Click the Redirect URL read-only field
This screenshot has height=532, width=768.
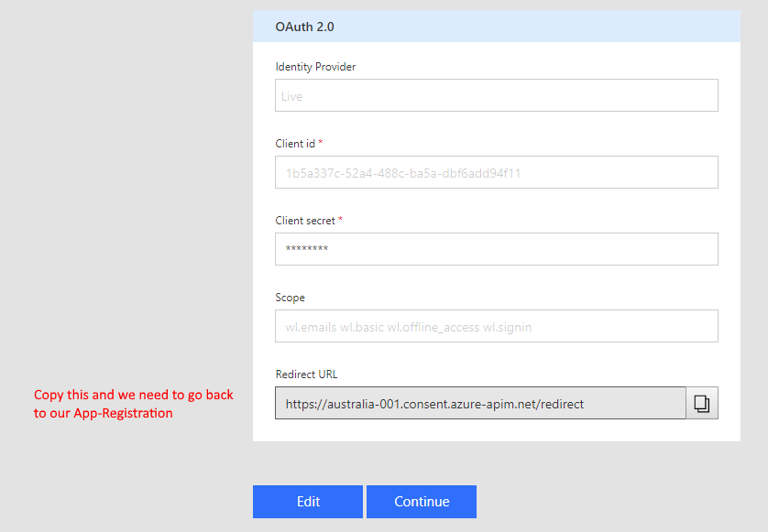[x=479, y=403]
